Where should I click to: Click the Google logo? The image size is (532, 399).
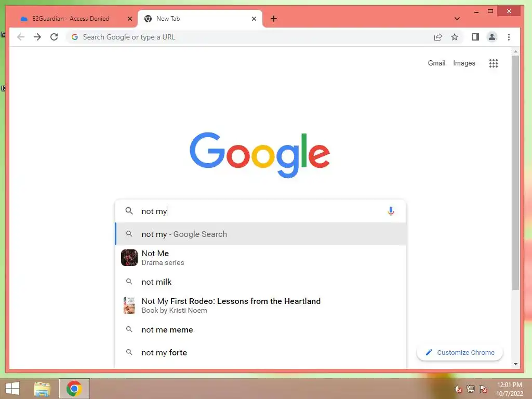click(x=260, y=155)
